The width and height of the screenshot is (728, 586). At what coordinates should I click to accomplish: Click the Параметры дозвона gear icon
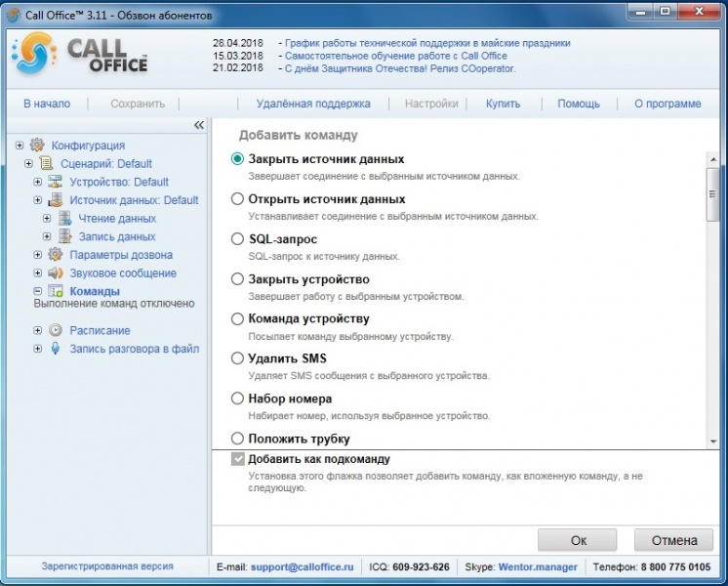[56, 255]
